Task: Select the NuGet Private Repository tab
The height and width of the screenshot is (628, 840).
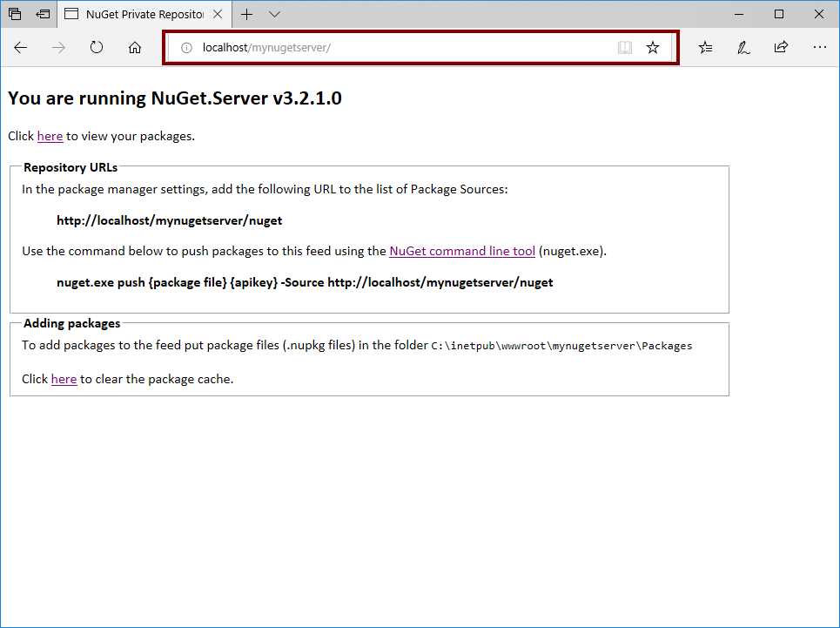Action: pyautogui.click(x=139, y=14)
